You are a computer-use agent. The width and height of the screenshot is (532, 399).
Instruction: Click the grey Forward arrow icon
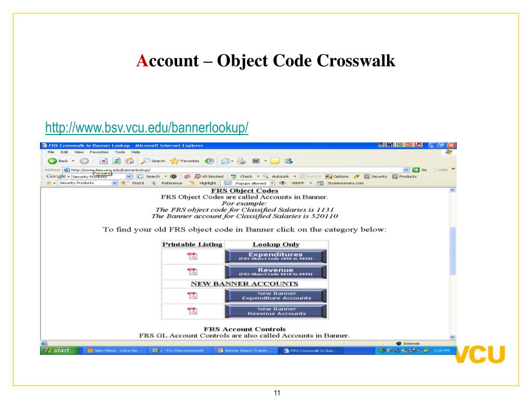click(84, 161)
